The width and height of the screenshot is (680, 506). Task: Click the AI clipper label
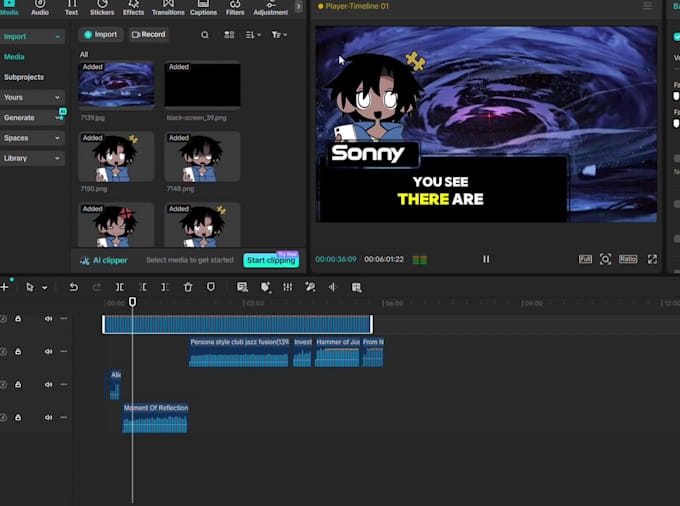104,260
